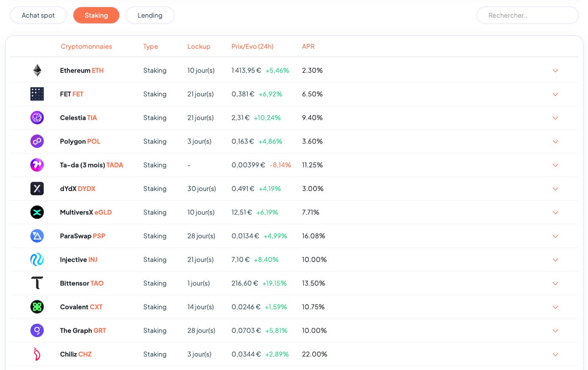Click the Covalent green clover icon
Screen dimensions: 588x370
click(x=37, y=307)
